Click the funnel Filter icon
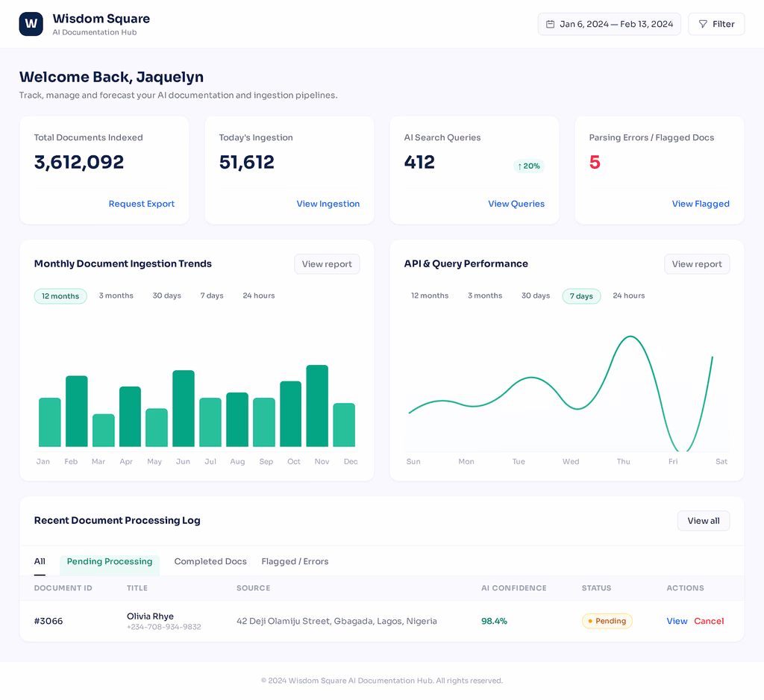 pos(703,24)
